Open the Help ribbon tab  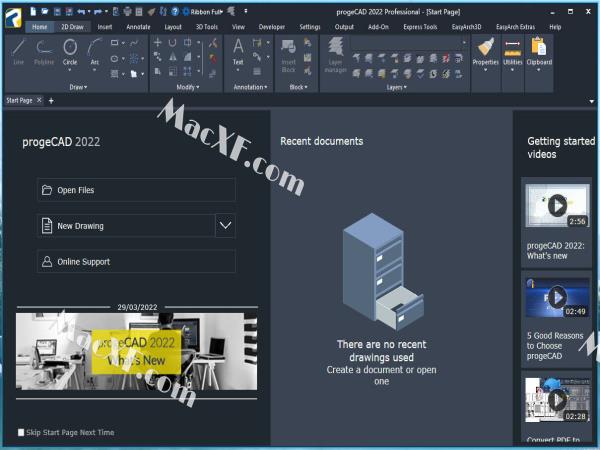point(555,27)
